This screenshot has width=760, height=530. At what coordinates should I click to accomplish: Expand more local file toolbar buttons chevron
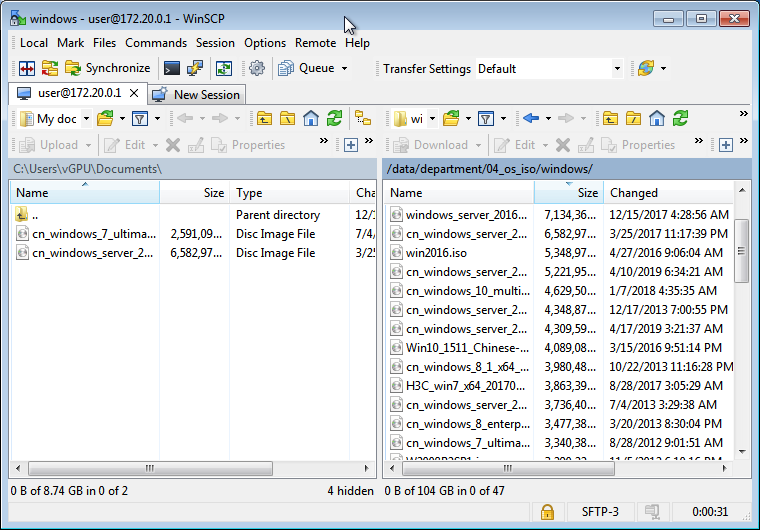(324, 141)
